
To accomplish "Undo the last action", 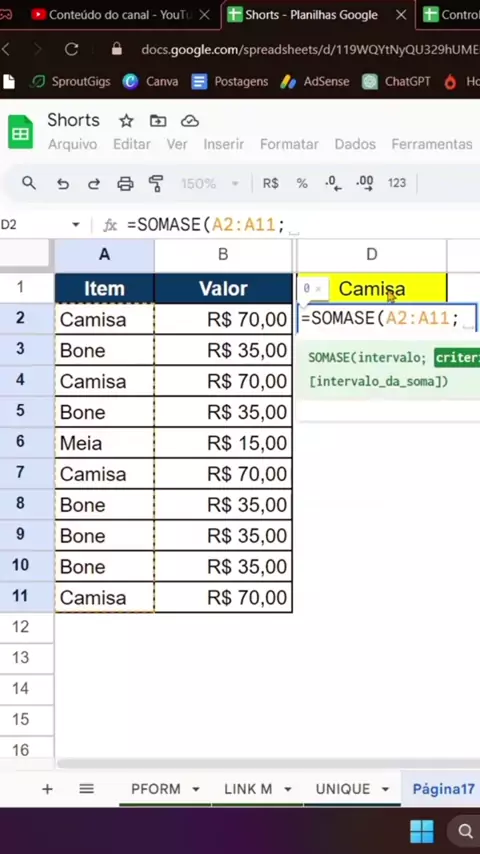I will [63, 184].
